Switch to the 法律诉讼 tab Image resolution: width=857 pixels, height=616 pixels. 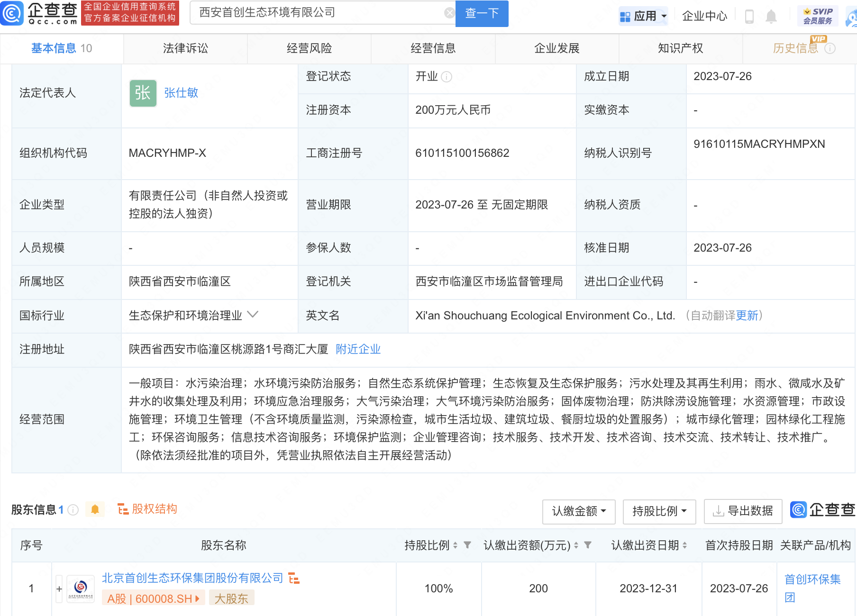coord(185,48)
